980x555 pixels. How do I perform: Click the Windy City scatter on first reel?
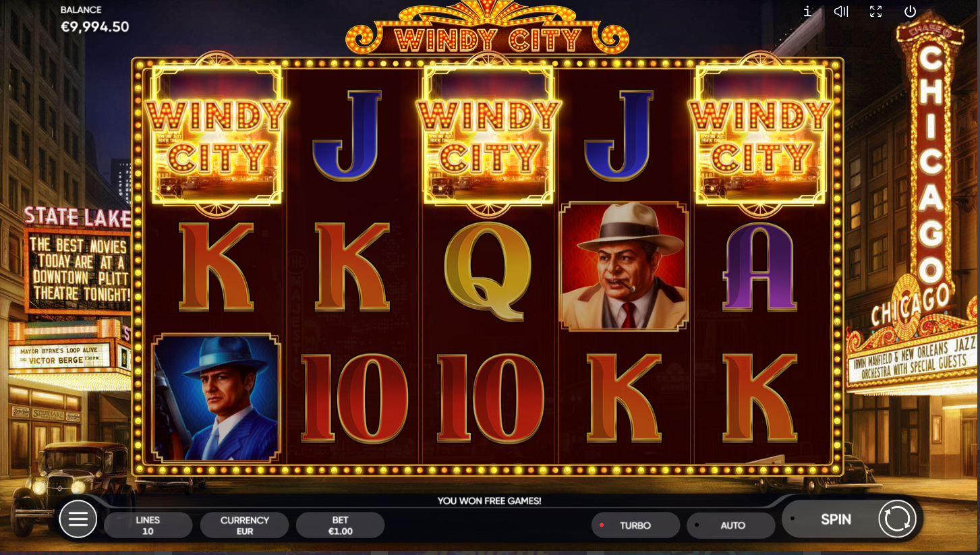pos(217,135)
